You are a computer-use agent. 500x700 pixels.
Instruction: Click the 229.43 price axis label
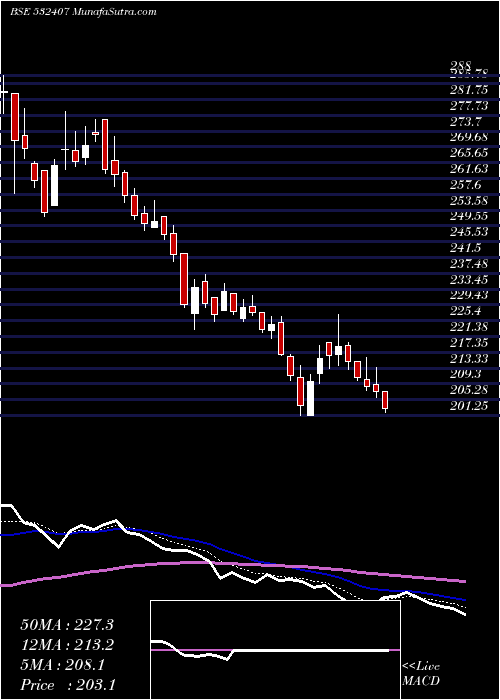pyautogui.click(x=469, y=294)
